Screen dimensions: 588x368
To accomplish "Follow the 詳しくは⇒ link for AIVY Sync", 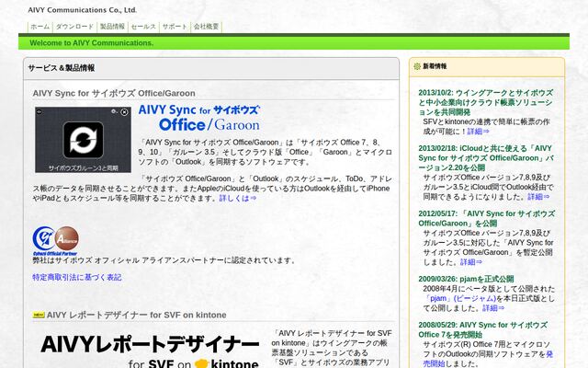I will [x=238, y=198].
